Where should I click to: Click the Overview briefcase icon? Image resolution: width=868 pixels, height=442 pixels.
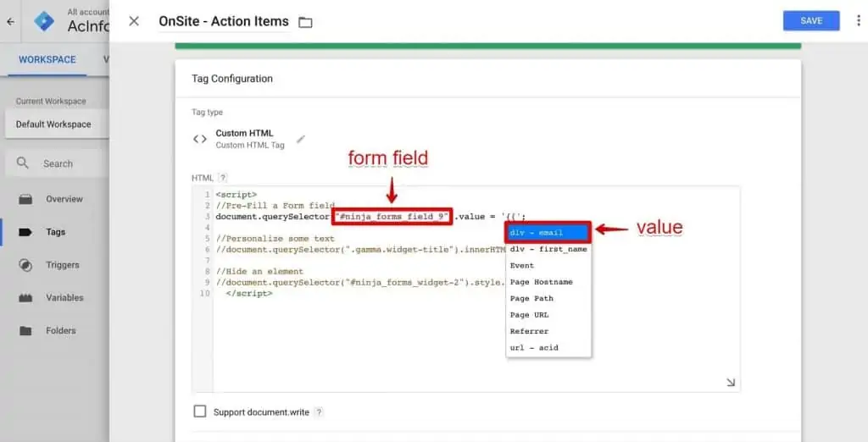(x=25, y=199)
